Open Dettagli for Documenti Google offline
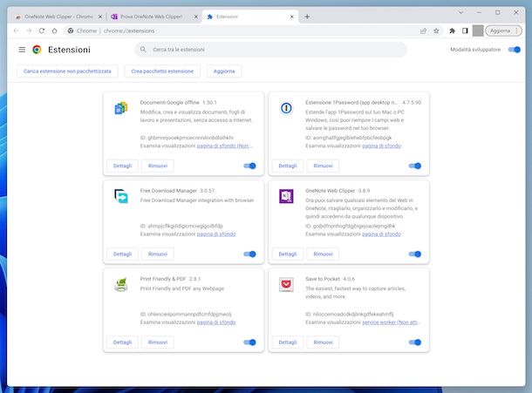This screenshot has height=393, width=532. [122, 166]
